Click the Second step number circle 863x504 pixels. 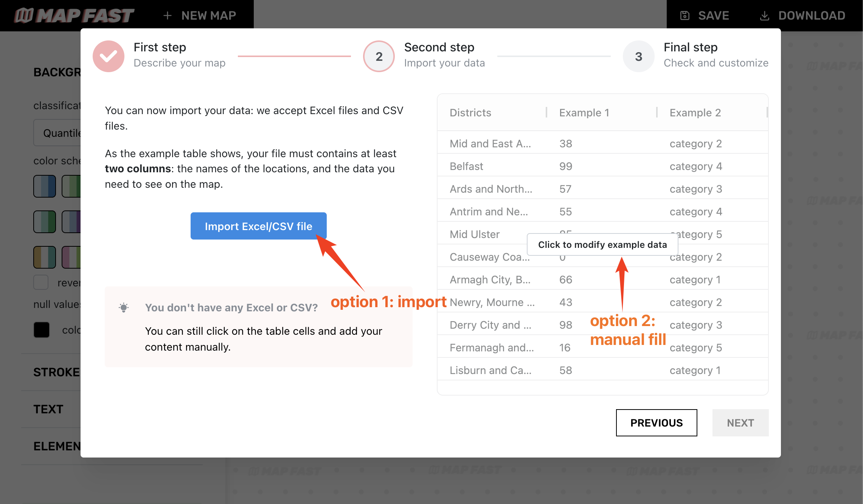click(379, 56)
